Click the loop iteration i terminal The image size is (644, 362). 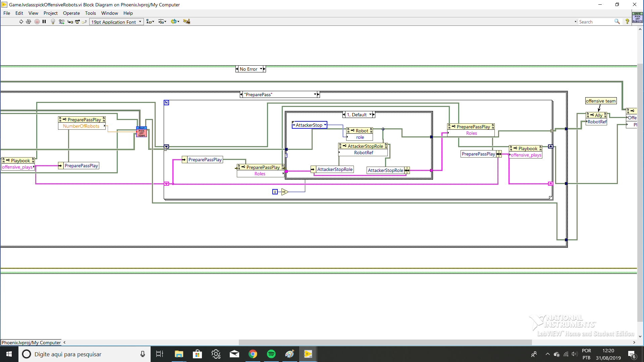point(275,192)
